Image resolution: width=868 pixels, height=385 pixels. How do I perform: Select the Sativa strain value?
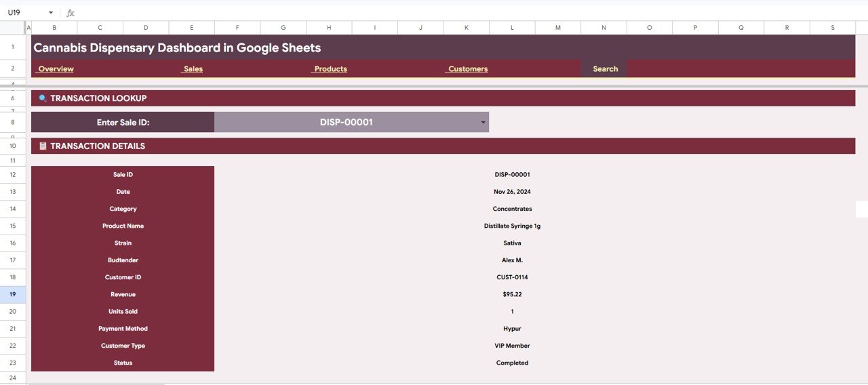pos(512,243)
